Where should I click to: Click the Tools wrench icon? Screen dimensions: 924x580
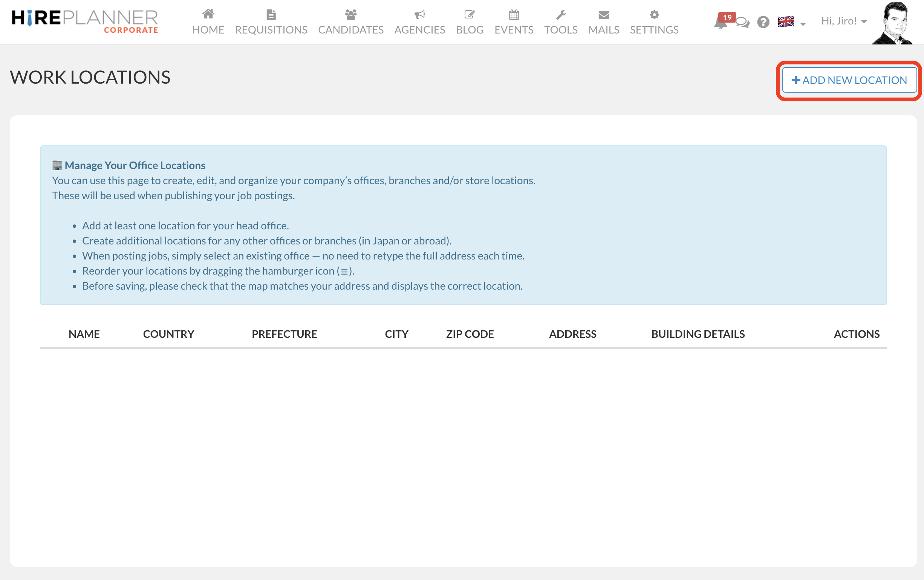tap(561, 15)
